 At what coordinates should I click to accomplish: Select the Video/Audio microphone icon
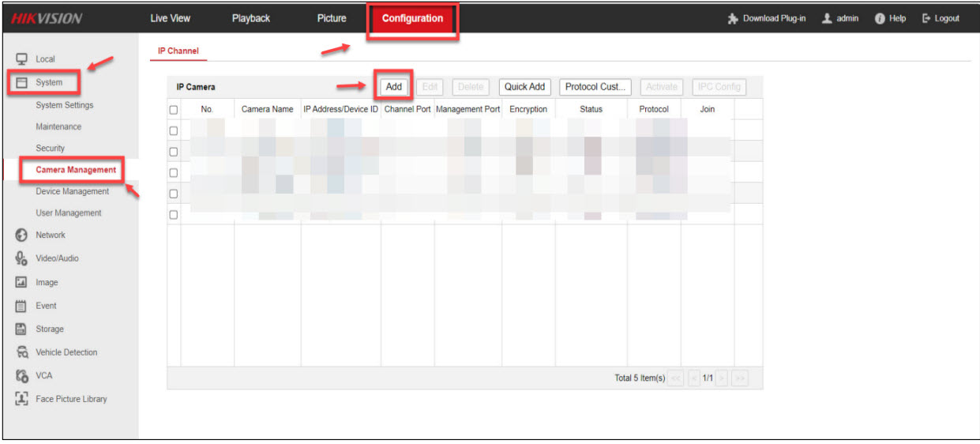(x=22, y=258)
